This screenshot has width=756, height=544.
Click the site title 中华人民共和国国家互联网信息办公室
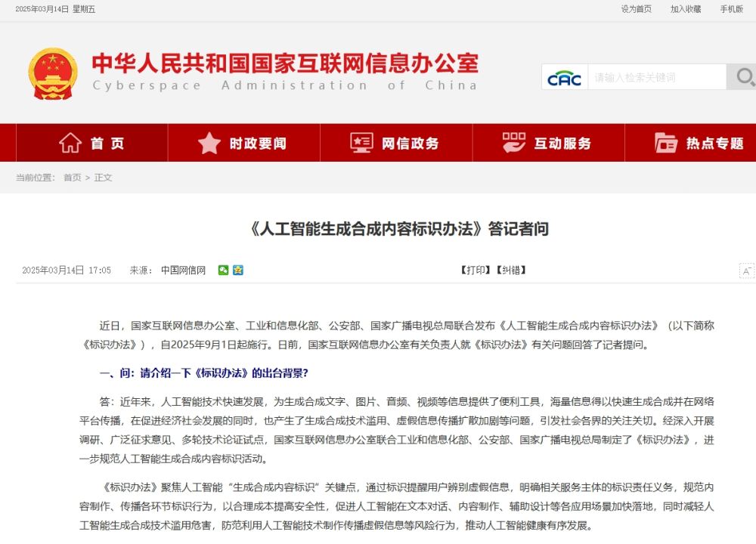(285, 63)
